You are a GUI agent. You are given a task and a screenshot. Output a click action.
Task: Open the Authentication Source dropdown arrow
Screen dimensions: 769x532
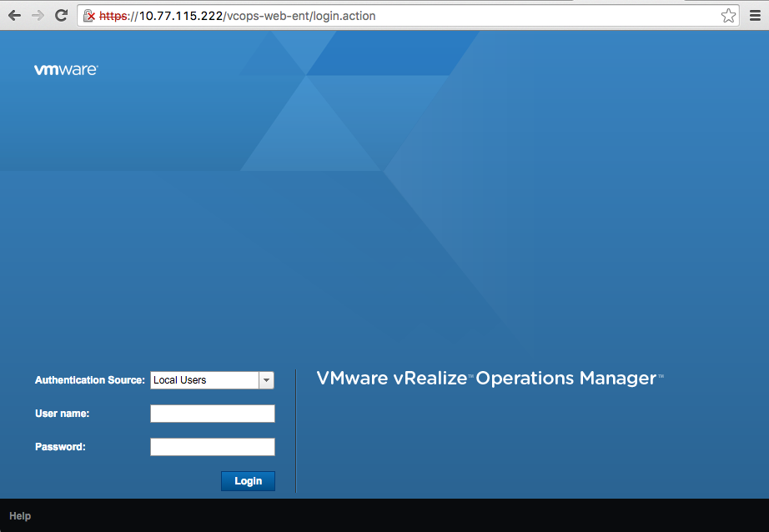pyautogui.click(x=266, y=380)
